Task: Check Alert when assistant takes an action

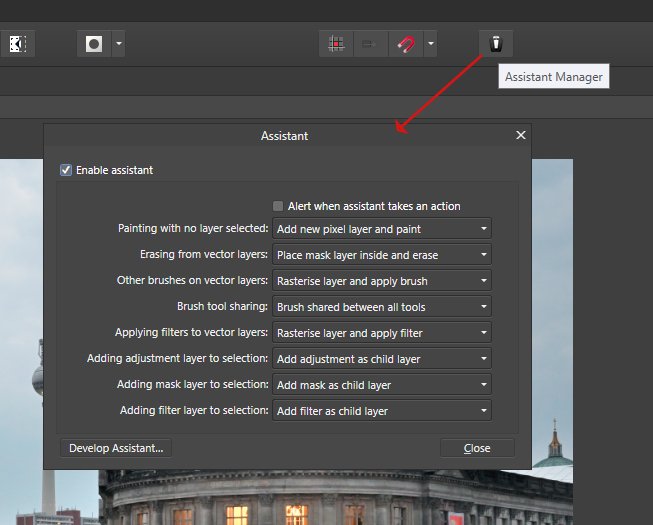Action: (x=278, y=206)
